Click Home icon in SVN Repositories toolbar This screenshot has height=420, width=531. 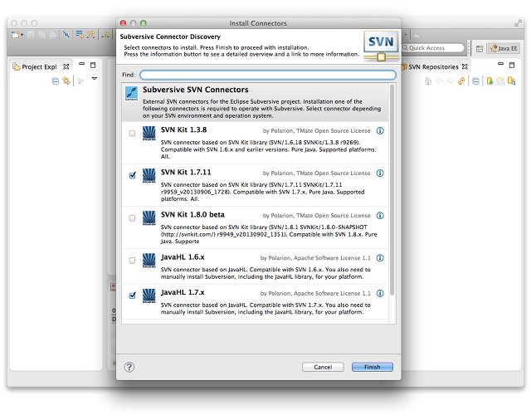[428, 81]
